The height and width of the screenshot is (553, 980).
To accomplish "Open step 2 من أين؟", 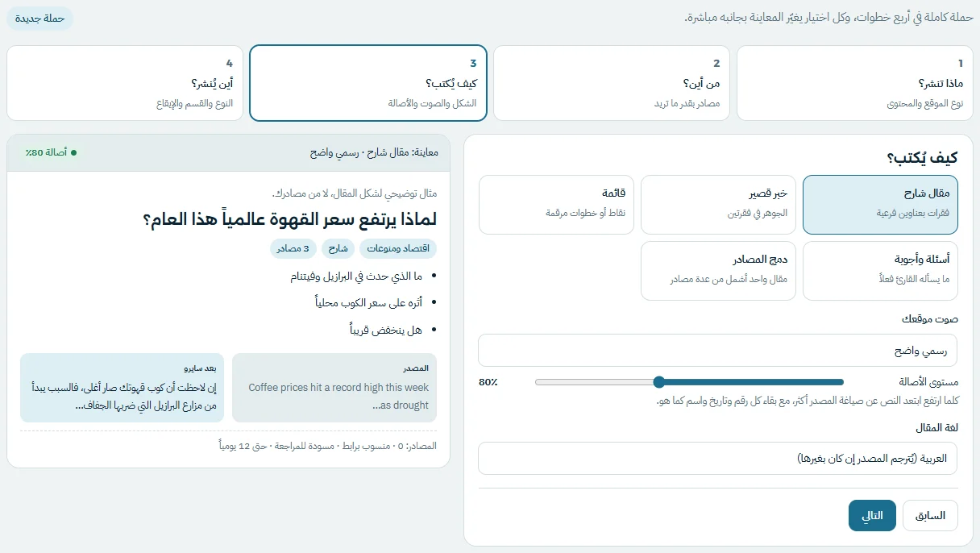I will click(612, 83).
